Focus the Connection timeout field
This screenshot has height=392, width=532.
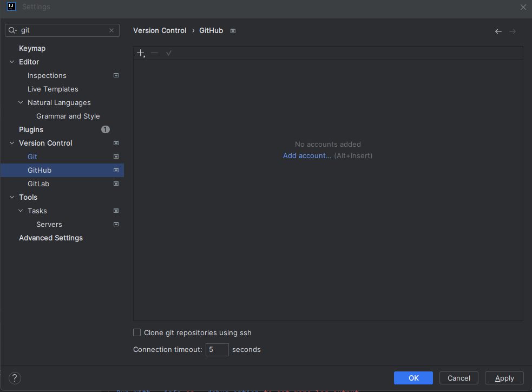click(217, 350)
